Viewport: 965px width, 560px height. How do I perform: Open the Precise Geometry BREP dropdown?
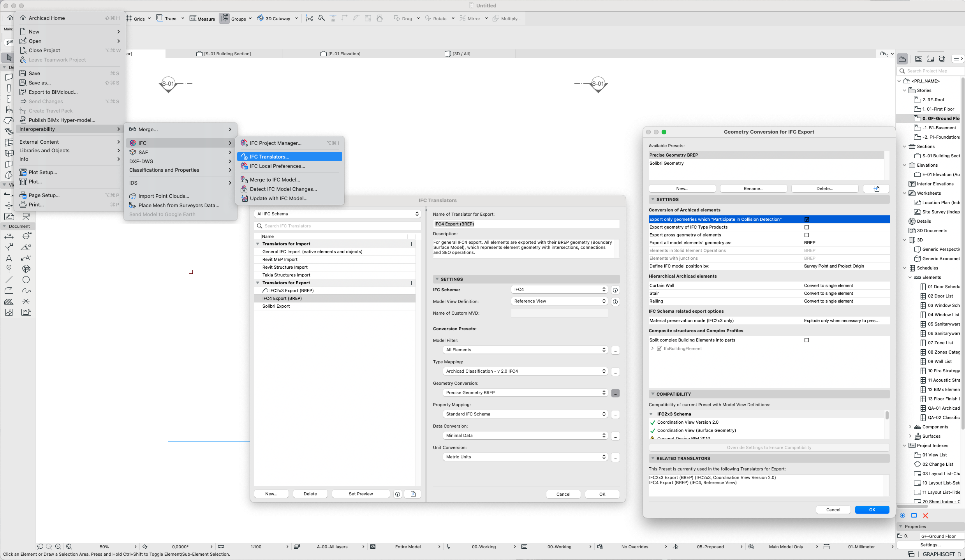(x=525, y=393)
